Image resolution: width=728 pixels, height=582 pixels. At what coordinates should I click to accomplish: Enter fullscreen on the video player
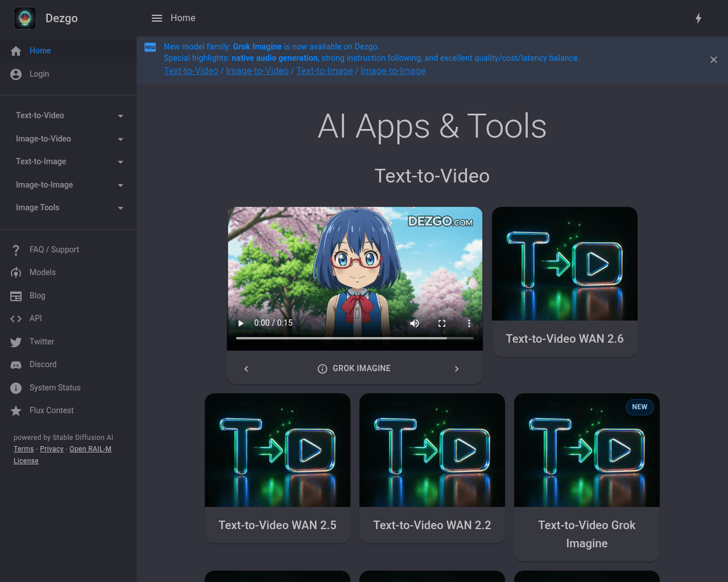[x=442, y=323]
